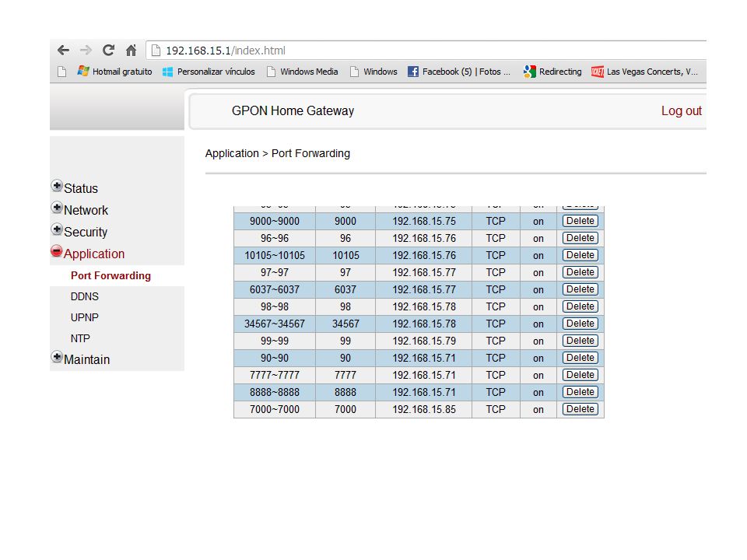Open the Redirecting bookmark
The height and width of the screenshot is (560, 747).
coord(552,72)
